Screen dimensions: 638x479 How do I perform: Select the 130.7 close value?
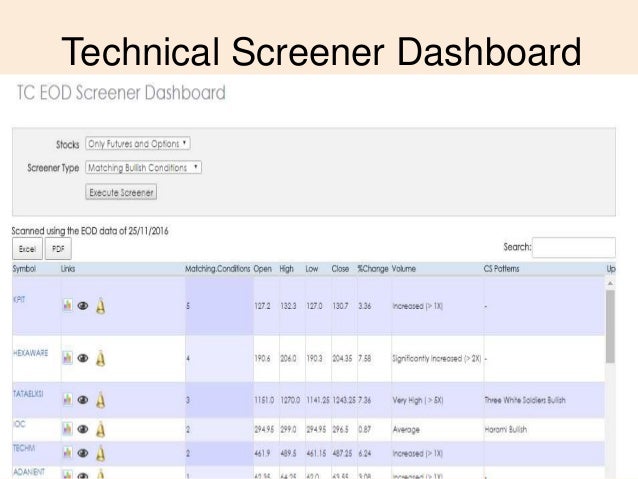(x=340, y=306)
